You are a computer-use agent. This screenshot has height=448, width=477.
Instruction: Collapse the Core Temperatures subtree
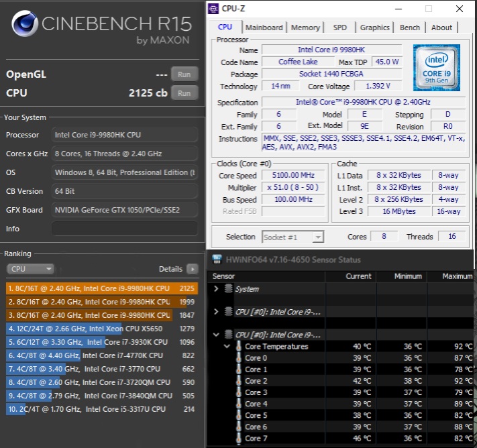click(227, 346)
